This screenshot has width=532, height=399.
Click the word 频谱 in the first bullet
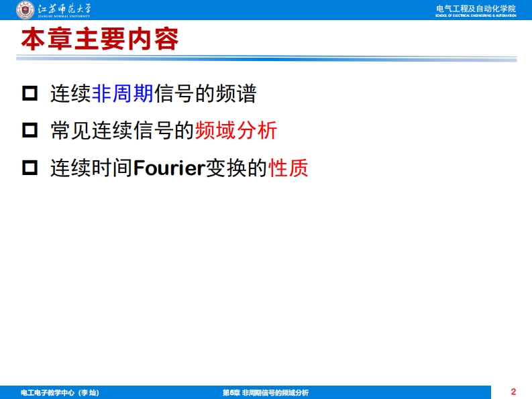point(235,93)
